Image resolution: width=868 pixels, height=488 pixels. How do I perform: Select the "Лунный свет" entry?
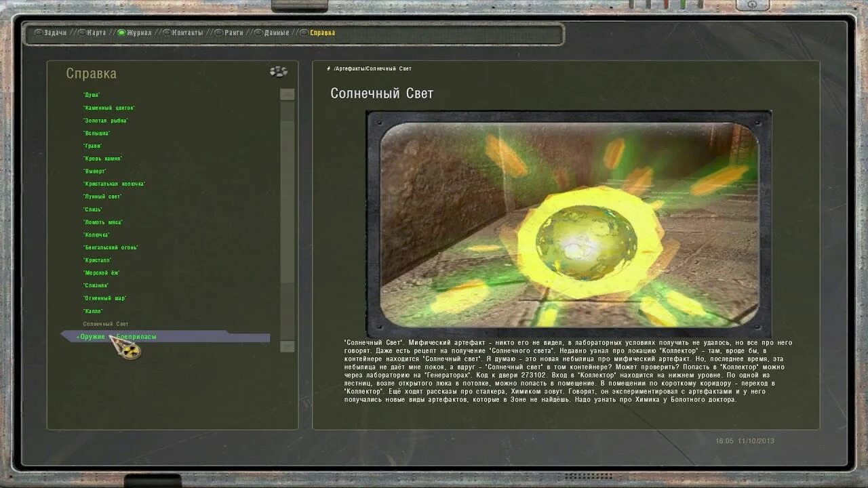tap(102, 197)
